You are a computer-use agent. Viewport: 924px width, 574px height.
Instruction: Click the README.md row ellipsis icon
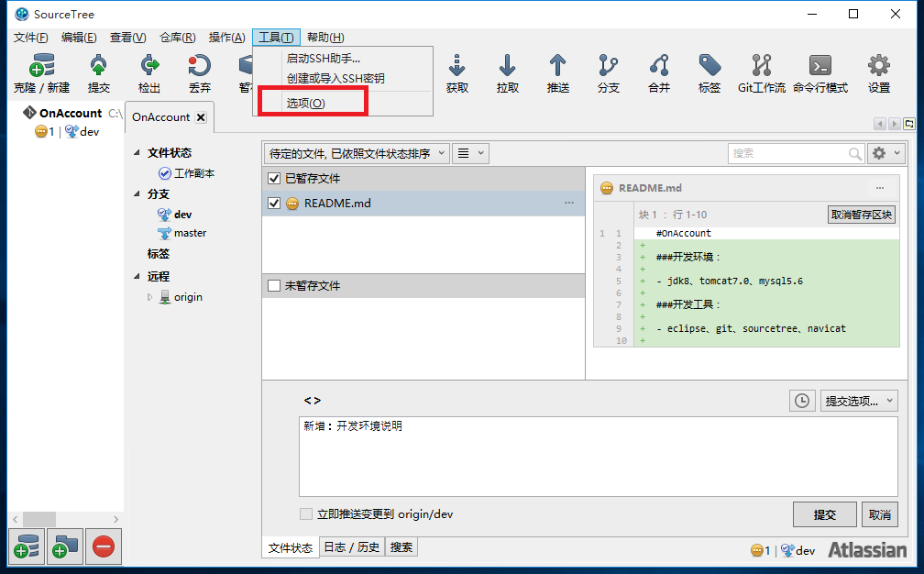click(x=568, y=203)
